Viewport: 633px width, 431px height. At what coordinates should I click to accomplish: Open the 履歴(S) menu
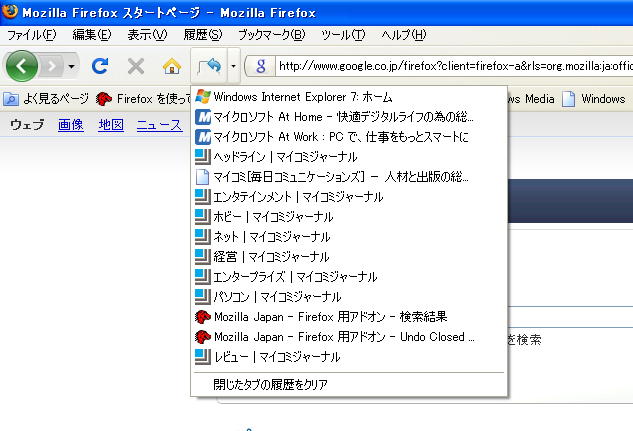[x=203, y=35]
